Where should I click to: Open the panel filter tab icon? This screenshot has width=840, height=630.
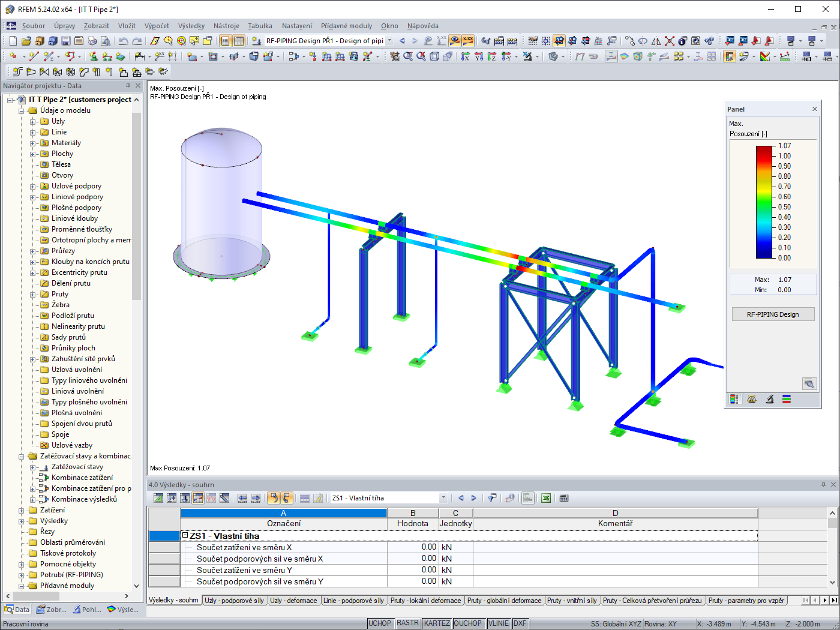(x=769, y=399)
